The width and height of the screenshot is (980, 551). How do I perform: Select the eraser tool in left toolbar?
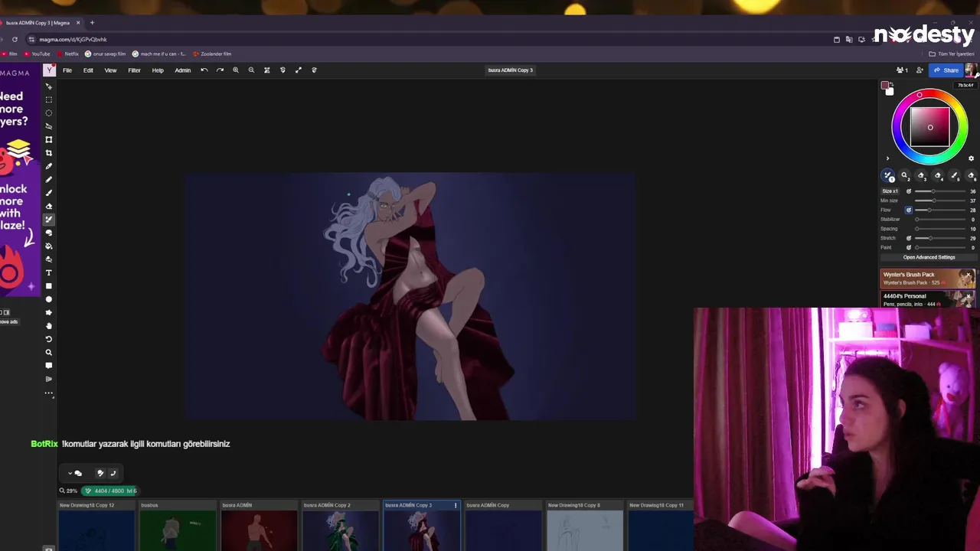point(49,206)
